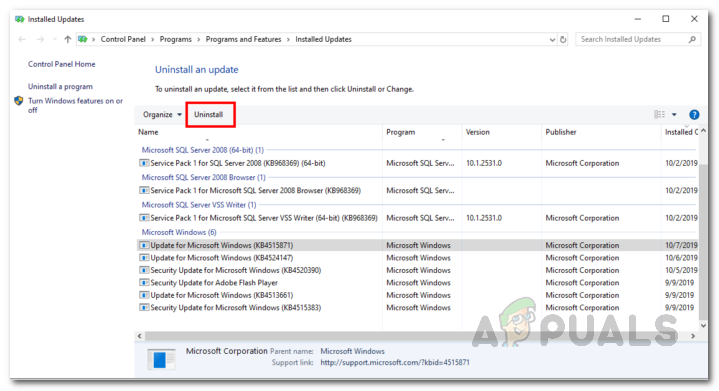Select icon of KB4524147 update row
719x391 pixels.
point(144,258)
